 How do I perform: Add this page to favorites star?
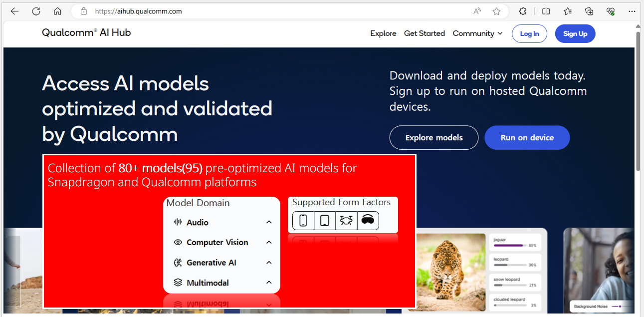coord(496,11)
